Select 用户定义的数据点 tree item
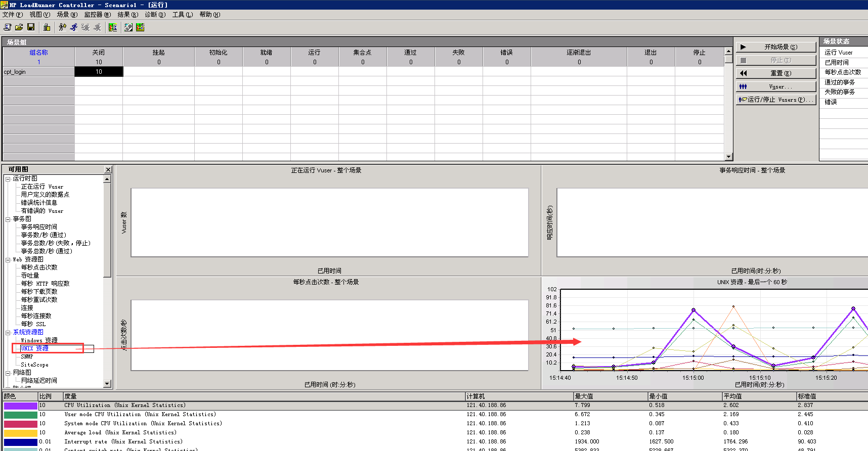This screenshot has height=451, width=868. [x=45, y=195]
